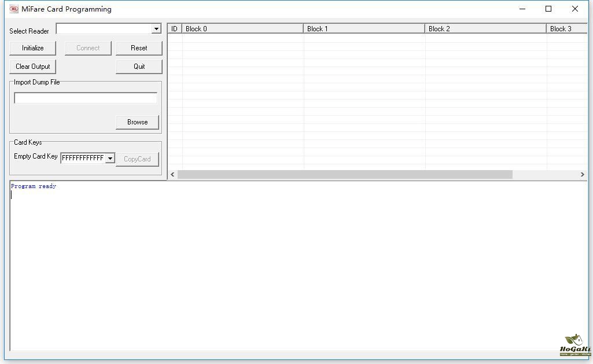
Task: Expand the Empty Card Key dropdown arrow
Action: click(x=110, y=159)
